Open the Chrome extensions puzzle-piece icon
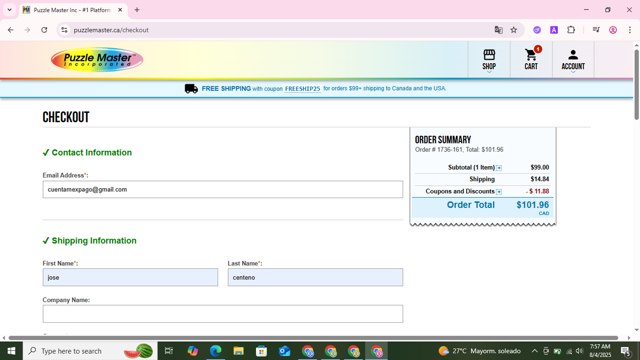 [x=571, y=30]
